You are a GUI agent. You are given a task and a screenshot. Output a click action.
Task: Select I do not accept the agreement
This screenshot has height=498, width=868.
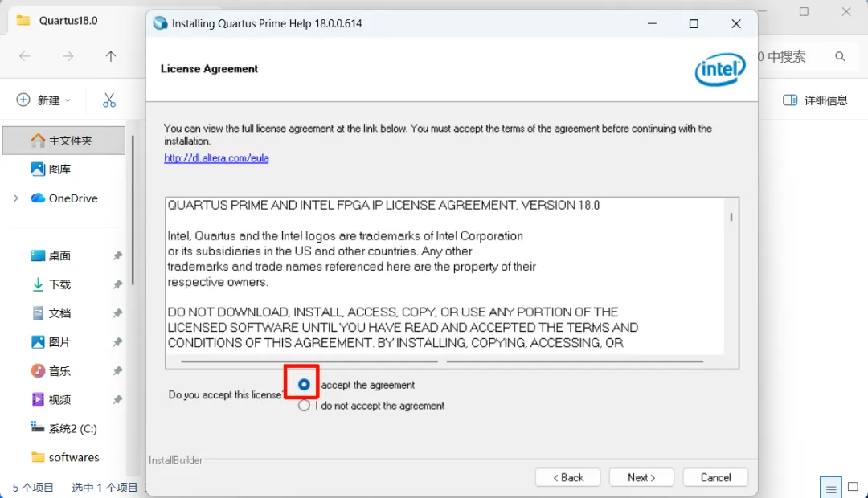click(x=304, y=406)
